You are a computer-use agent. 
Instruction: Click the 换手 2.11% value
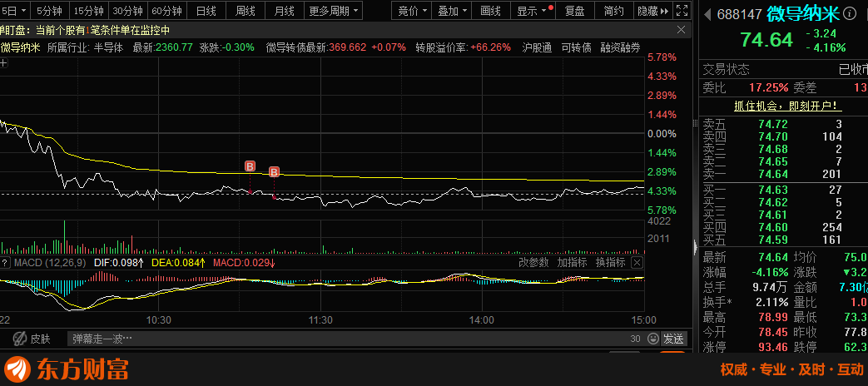(x=772, y=303)
